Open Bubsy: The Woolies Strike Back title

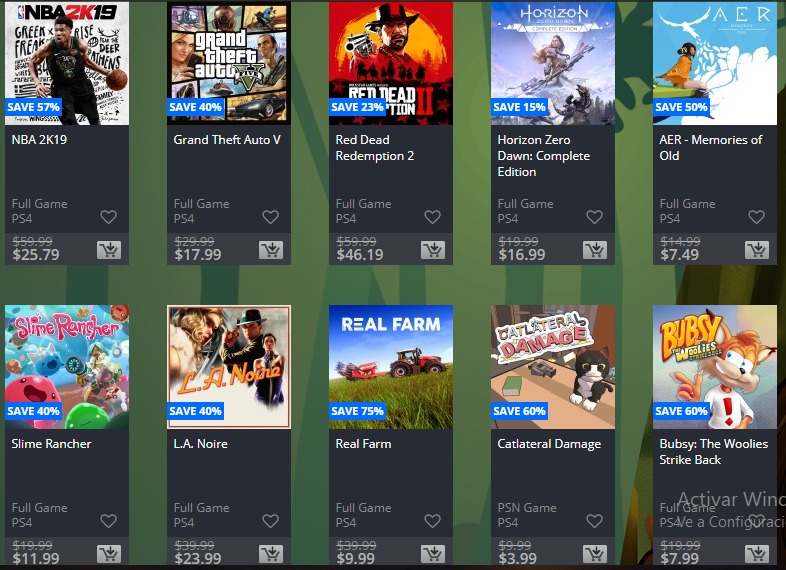(x=713, y=452)
